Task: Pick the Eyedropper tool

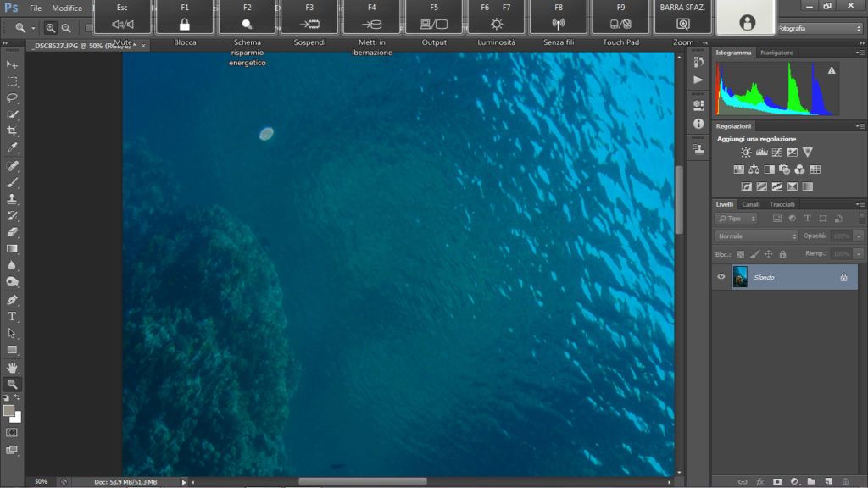Action: pyautogui.click(x=12, y=147)
